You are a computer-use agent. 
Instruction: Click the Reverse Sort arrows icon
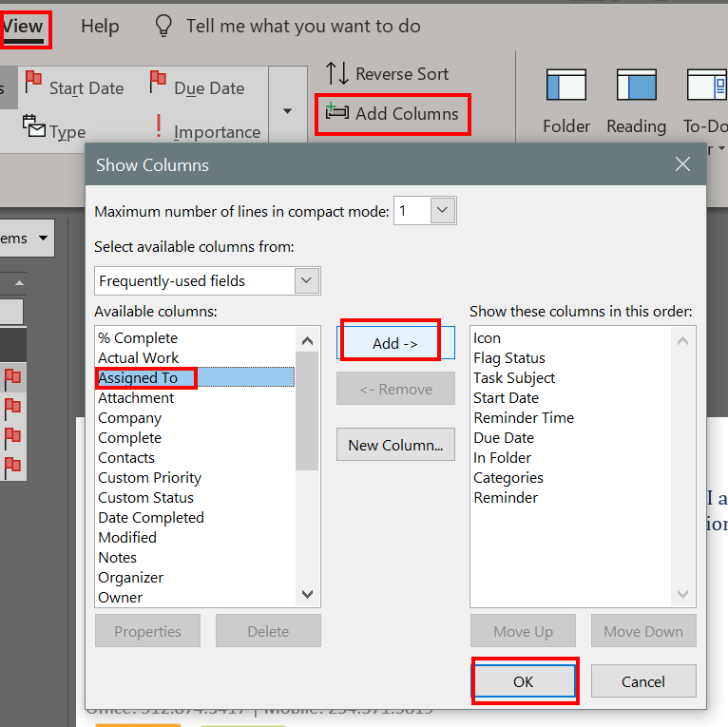(x=336, y=73)
